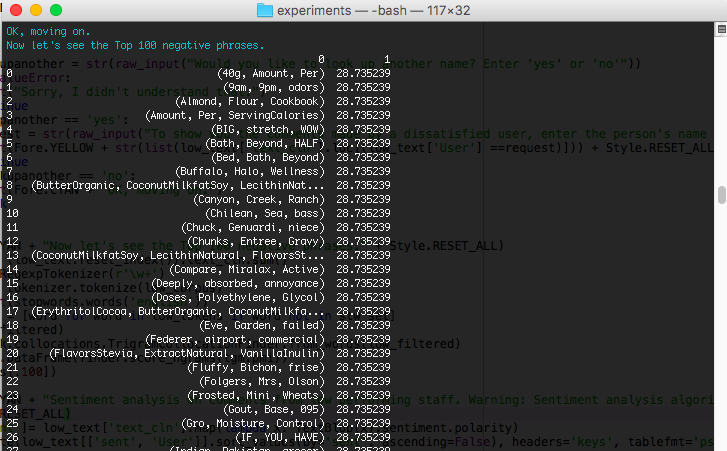Click the folder icon in the title bar
727x451 pixels.
pyautogui.click(x=265, y=10)
